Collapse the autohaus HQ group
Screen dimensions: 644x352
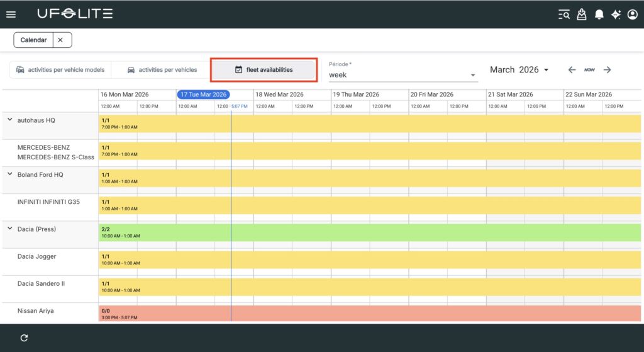coord(10,120)
